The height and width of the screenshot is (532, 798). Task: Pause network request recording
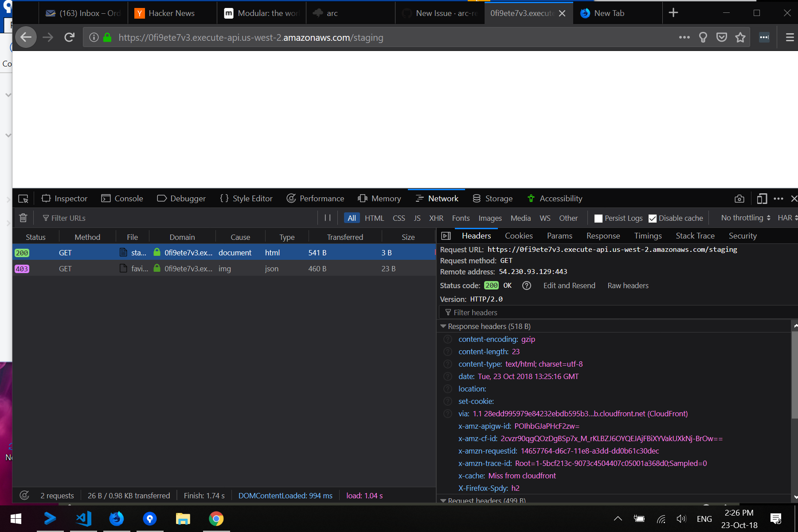tap(328, 218)
